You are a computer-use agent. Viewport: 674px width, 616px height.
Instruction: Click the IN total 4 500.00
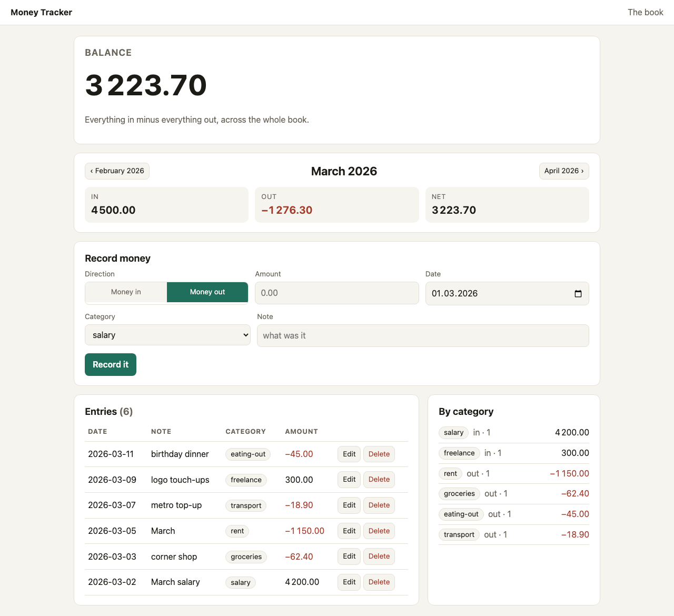pyautogui.click(x=113, y=210)
